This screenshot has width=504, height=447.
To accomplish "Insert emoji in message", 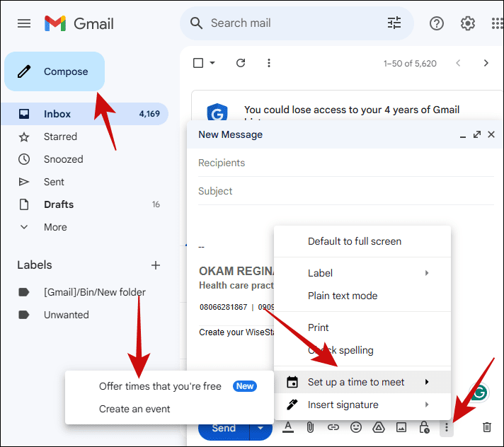I will tap(356, 427).
